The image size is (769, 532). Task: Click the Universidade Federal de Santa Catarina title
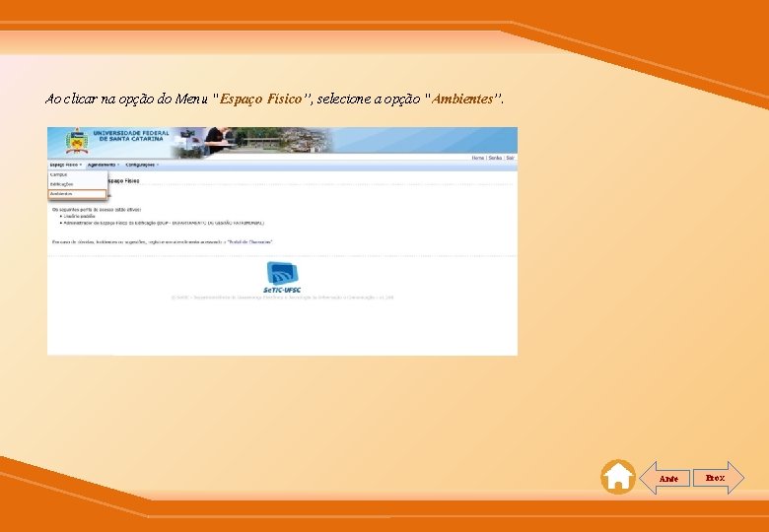tap(131, 136)
